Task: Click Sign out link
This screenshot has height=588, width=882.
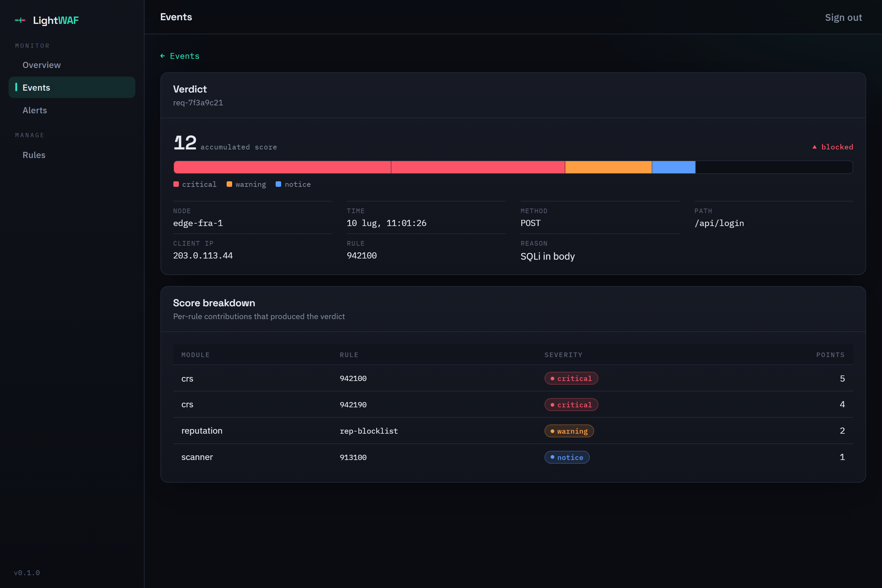Action: point(843,17)
